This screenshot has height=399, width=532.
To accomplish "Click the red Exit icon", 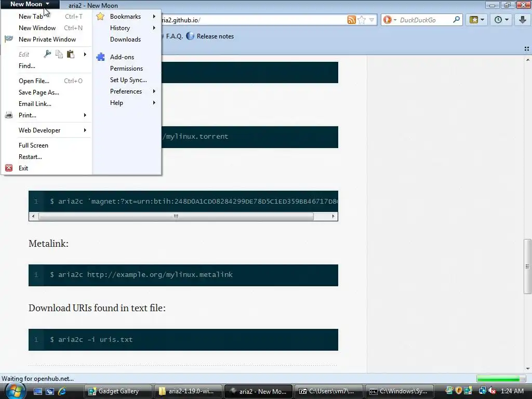I will (9, 168).
